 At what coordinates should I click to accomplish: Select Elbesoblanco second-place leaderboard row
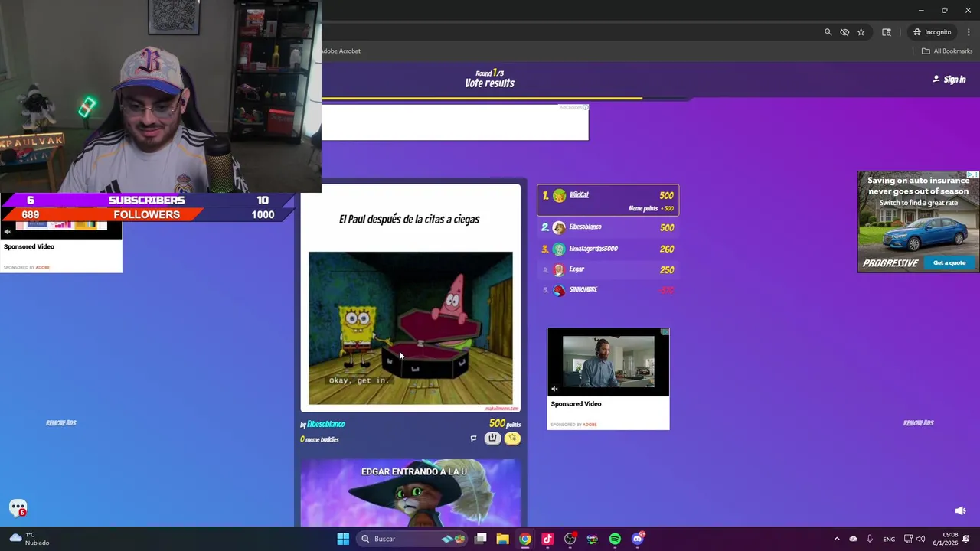608,227
